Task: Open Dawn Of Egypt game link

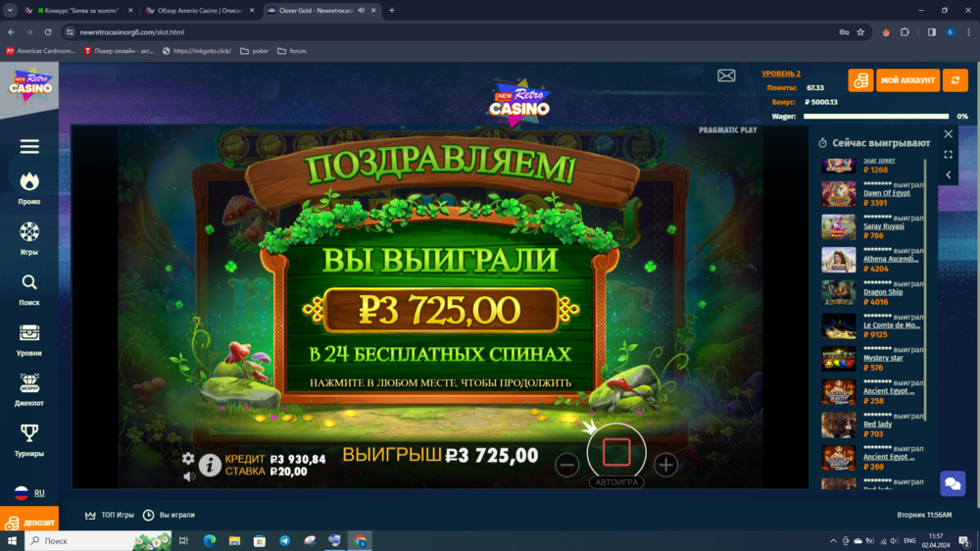Action: 886,193
